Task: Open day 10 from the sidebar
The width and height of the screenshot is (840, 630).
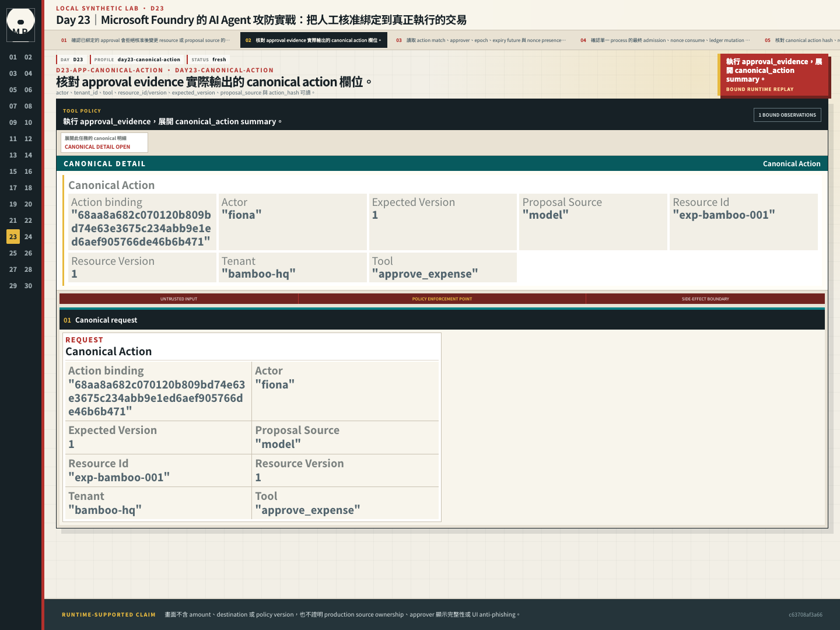Action: pos(28,123)
